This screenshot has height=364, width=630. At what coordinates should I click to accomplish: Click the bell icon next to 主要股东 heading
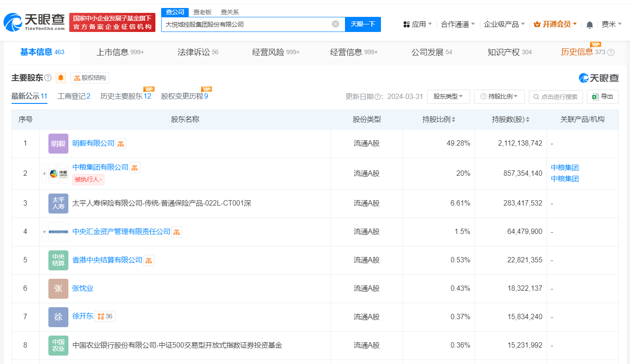pyautogui.click(x=60, y=77)
